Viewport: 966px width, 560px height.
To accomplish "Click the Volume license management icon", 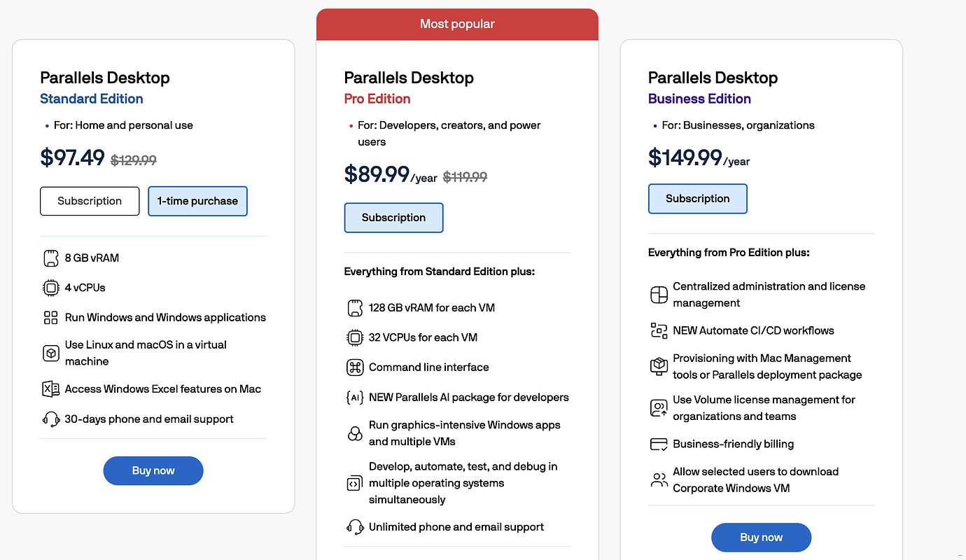I will click(x=659, y=408).
